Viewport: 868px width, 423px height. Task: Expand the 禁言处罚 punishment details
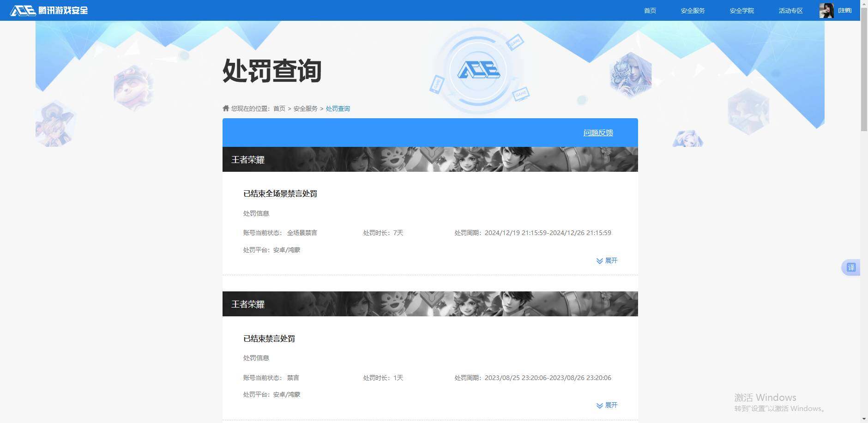[x=610, y=405]
